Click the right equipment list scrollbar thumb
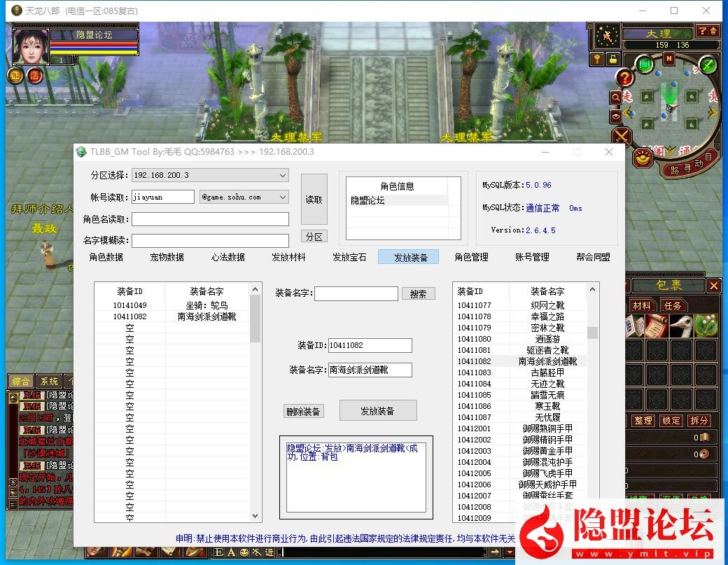The height and width of the screenshot is (565, 728). (x=592, y=333)
